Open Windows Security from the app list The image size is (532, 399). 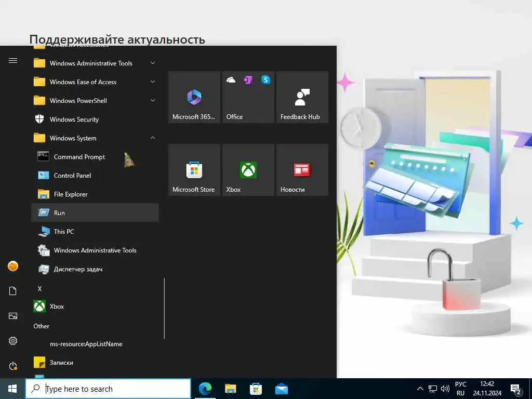[x=95, y=119]
